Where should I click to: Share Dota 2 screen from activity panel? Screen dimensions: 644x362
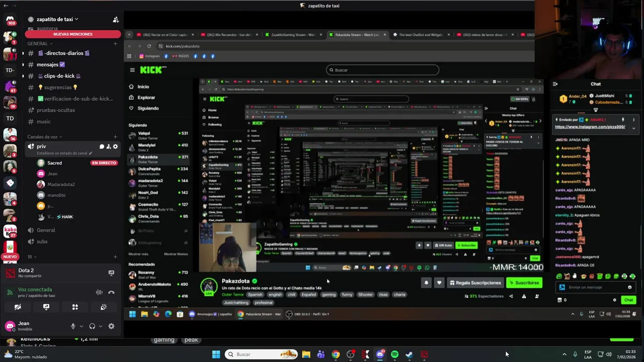[111, 273]
